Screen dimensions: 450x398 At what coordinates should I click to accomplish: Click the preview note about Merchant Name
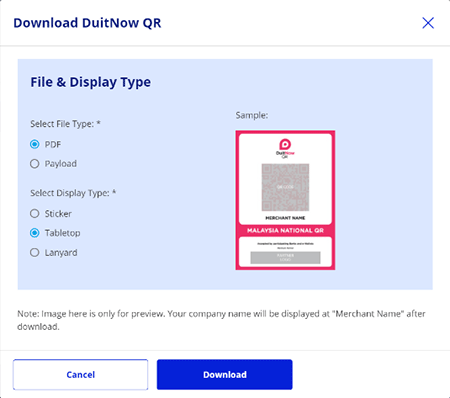(x=221, y=320)
